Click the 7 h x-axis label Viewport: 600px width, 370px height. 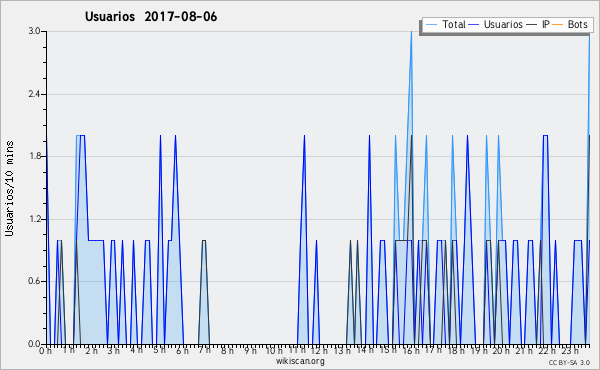(x=204, y=350)
